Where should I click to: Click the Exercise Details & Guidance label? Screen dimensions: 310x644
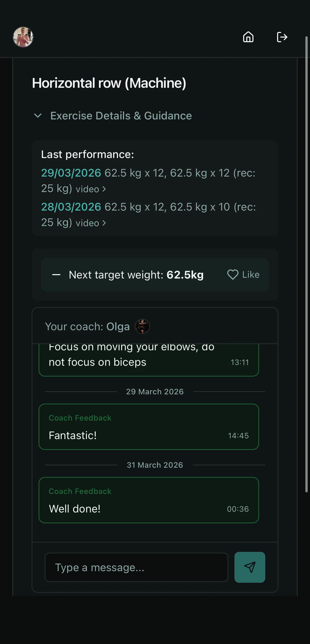click(x=121, y=116)
